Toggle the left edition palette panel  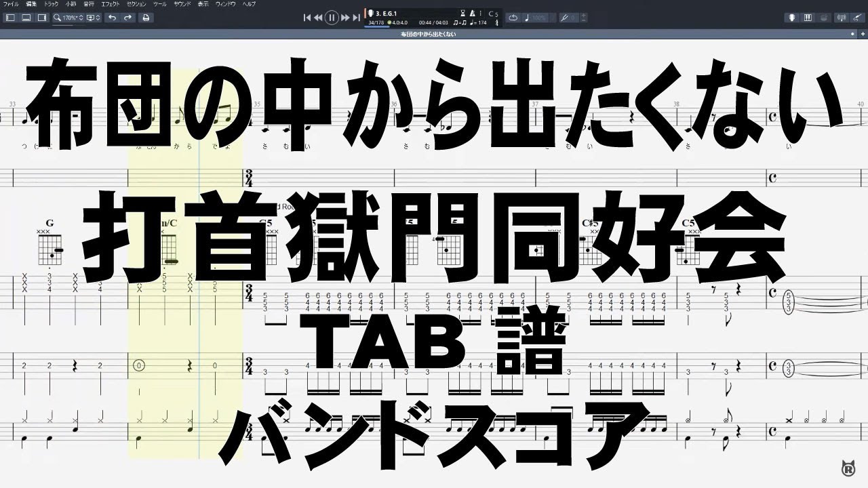point(10,18)
